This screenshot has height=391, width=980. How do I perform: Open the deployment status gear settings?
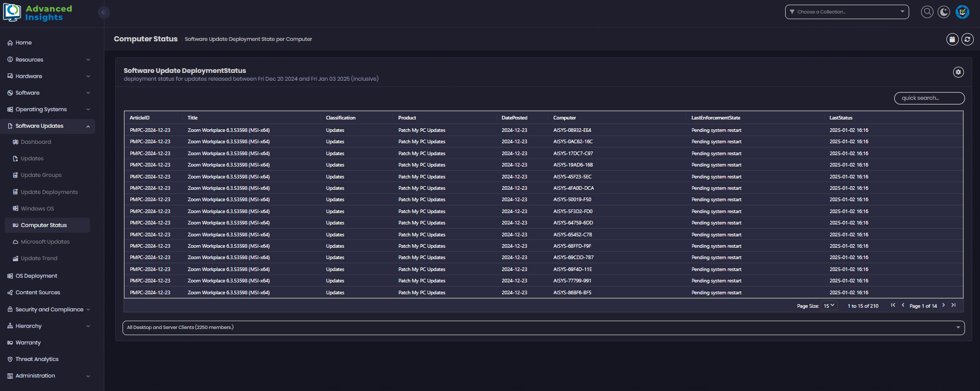pos(958,72)
